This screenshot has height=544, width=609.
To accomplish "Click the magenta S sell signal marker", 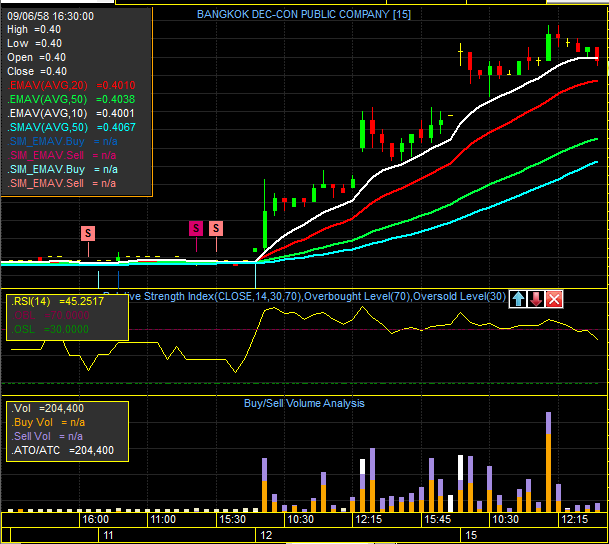I will tap(196, 228).
